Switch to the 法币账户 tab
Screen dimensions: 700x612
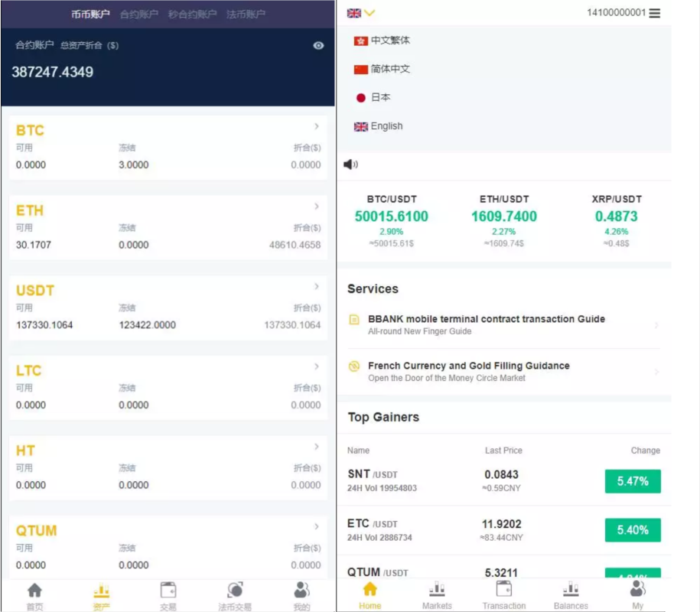[x=246, y=15]
